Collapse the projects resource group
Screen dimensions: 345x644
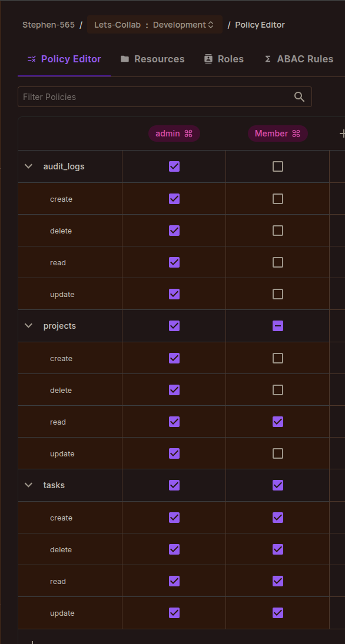click(28, 326)
